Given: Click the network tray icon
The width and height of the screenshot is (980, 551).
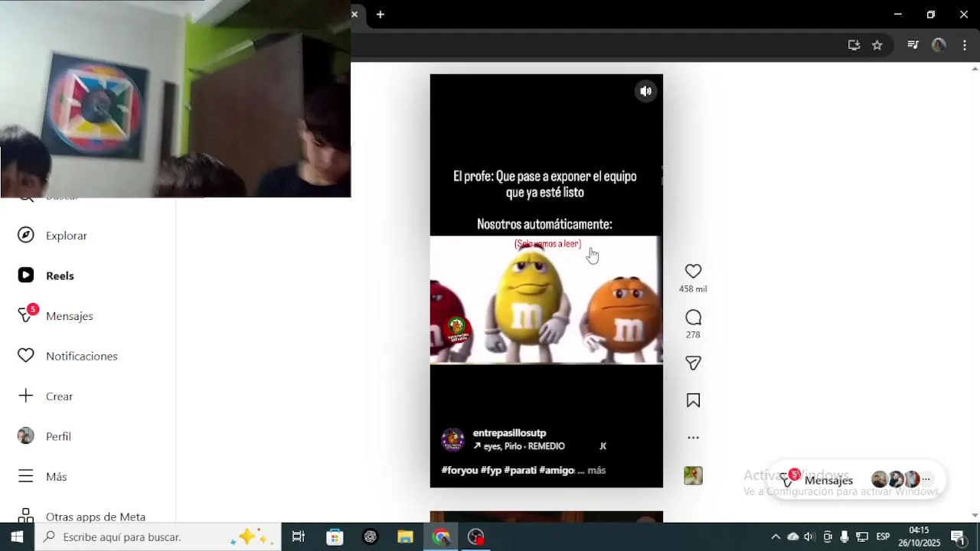Looking at the screenshot, I should tap(862, 537).
